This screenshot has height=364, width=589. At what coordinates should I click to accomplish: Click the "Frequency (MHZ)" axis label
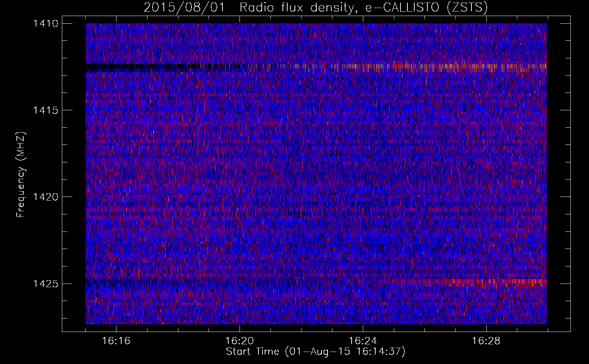coord(21,175)
